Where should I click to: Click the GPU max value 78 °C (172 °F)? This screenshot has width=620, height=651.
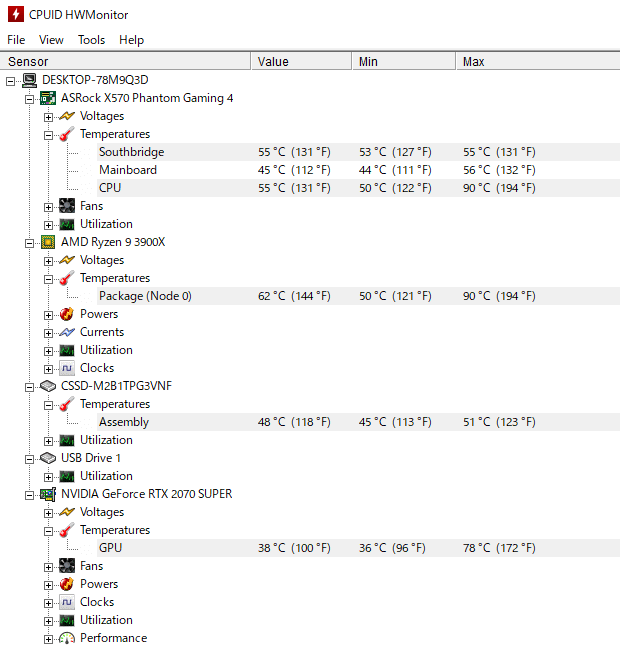click(499, 548)
